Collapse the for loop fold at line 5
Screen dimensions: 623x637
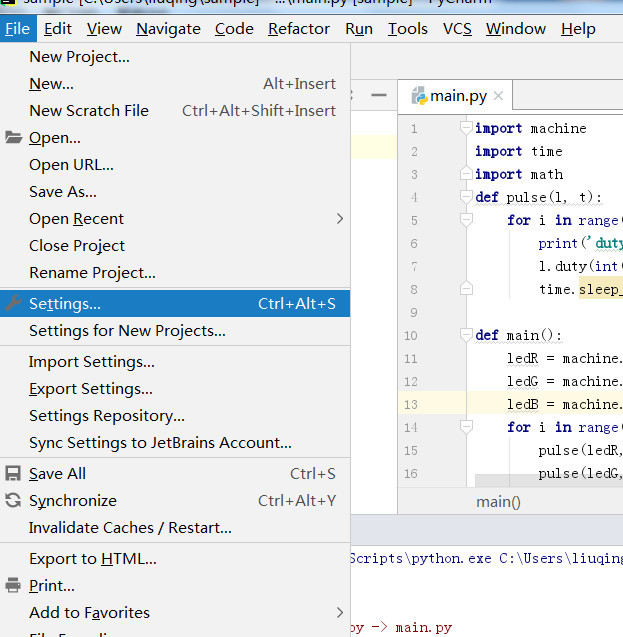[466, 220]
